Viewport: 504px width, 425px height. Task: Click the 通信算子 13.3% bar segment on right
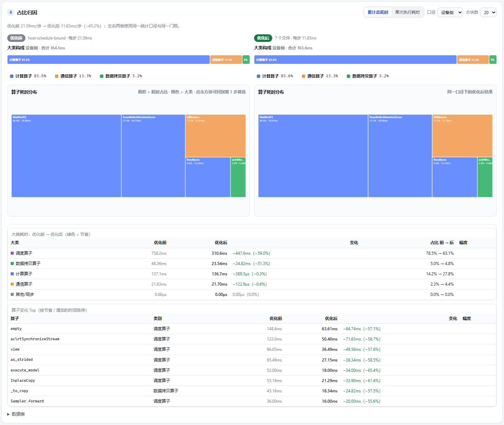473,60
